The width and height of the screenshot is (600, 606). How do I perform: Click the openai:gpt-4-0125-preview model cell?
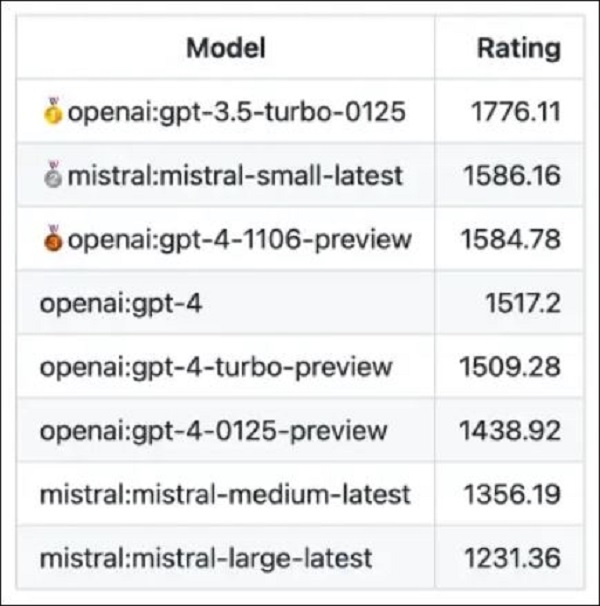coord(213,430)
